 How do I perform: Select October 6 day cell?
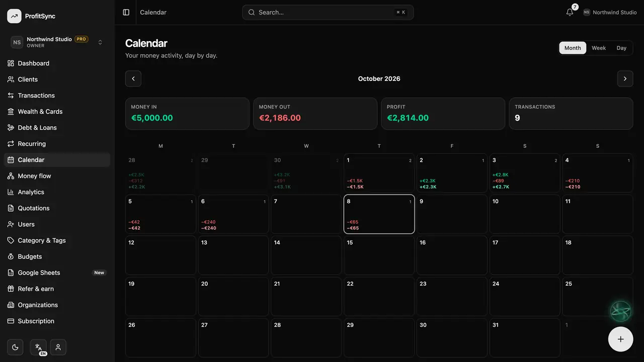(233, 214)
